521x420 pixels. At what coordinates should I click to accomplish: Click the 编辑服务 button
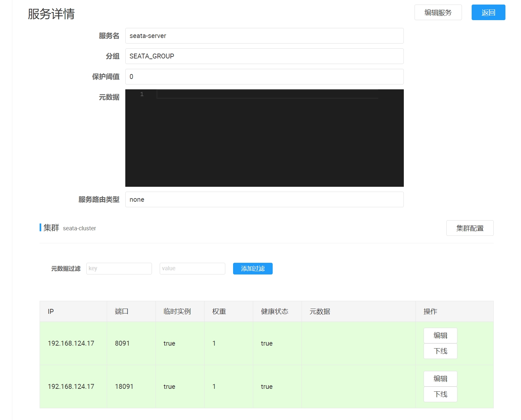438,12
